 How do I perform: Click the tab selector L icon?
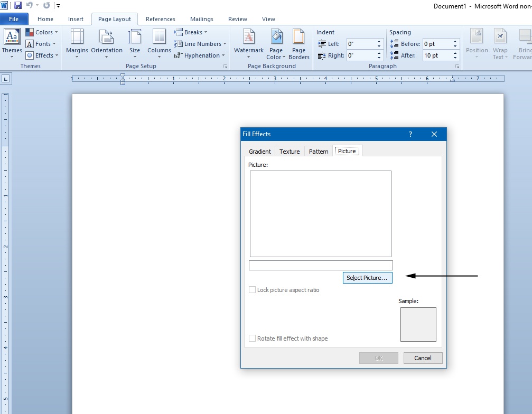pos(6,79)
